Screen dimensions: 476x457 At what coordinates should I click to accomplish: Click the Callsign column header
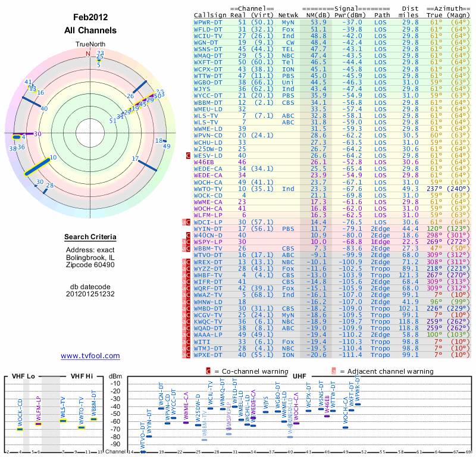pyautogui.click(x=210, y=14)
